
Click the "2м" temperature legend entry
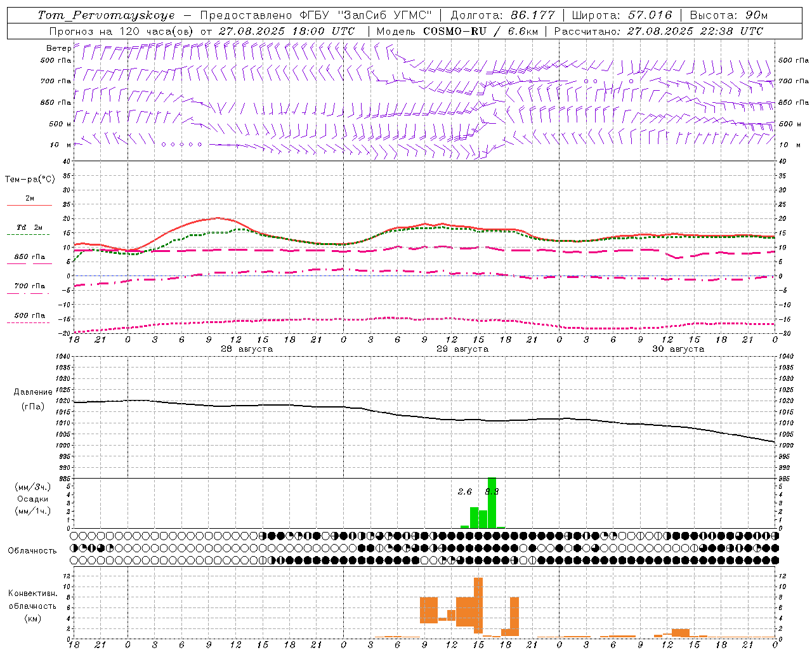pos(30,199)
